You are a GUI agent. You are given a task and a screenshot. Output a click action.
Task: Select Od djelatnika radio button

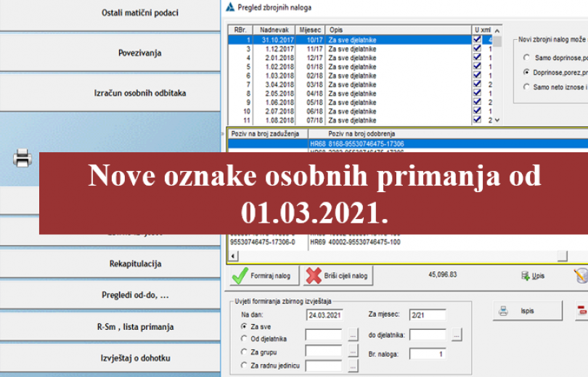click(244, 339)
